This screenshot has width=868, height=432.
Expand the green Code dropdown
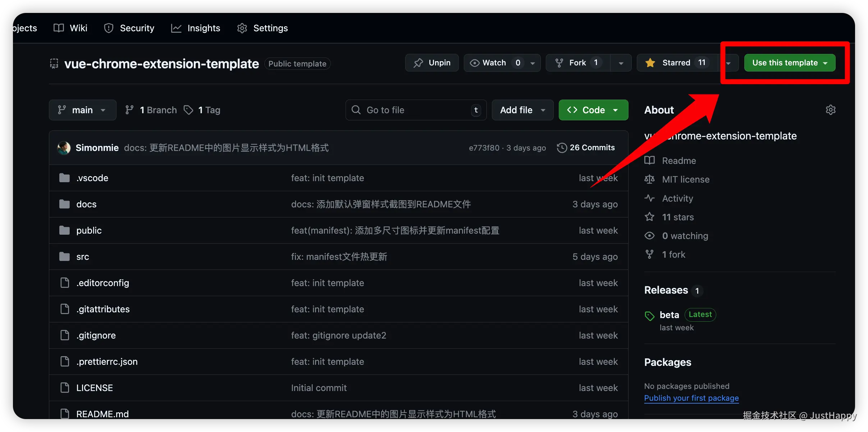[x=593, y=110]
